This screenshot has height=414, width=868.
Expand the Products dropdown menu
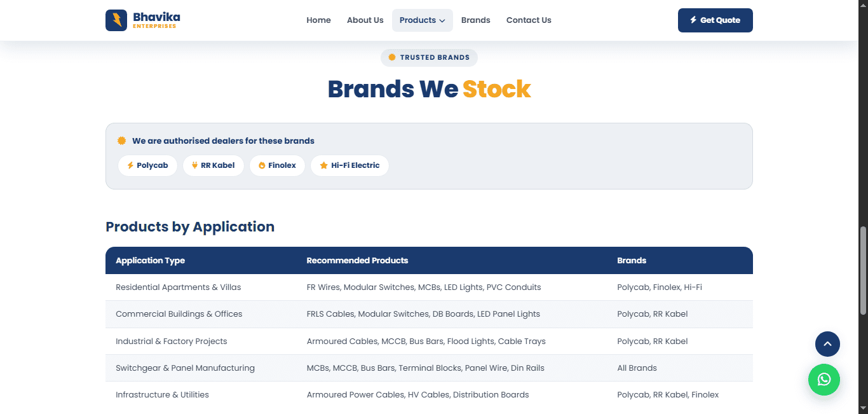pyautogui.click(x=423, y=20)
